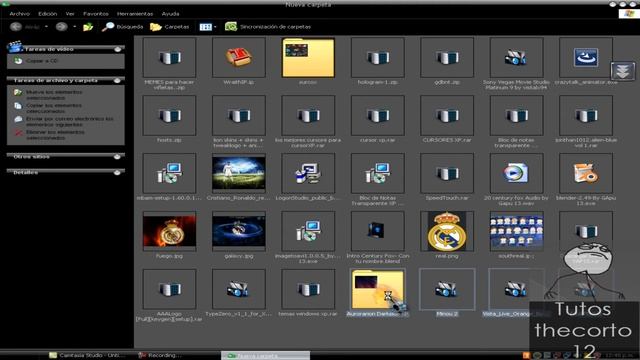Select the 20 century fox Audio wav file
Viewport: 640px width, 360px height.
(x=516, y=173)
